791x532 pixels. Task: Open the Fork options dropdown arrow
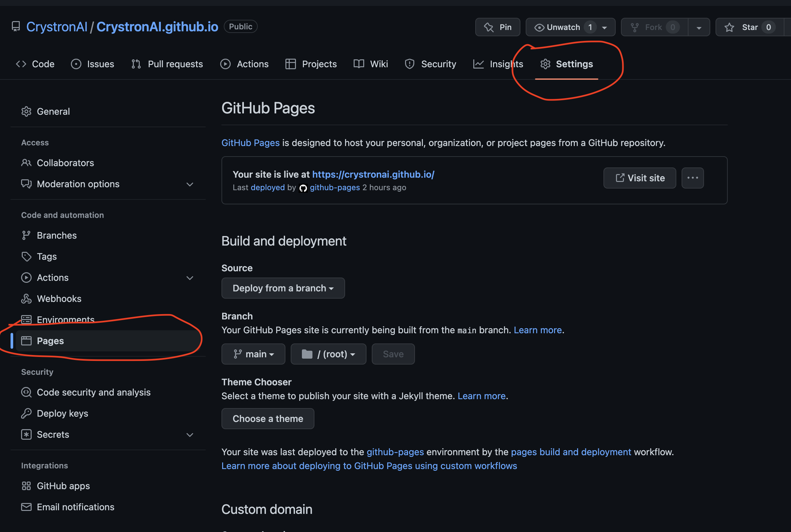(699, 27)
